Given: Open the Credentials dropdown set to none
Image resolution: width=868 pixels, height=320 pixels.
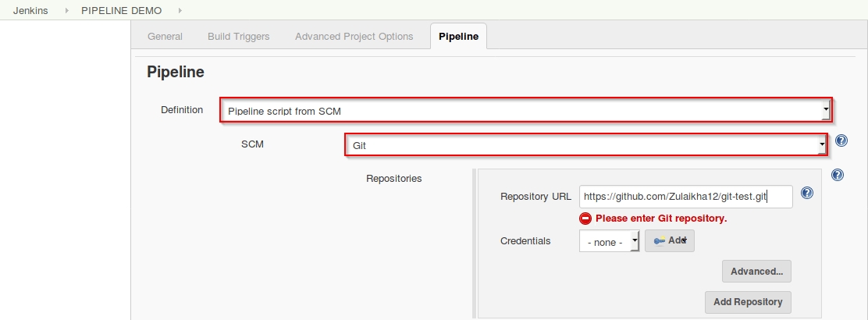Looking at the screenshot, I should pos(610,242).
